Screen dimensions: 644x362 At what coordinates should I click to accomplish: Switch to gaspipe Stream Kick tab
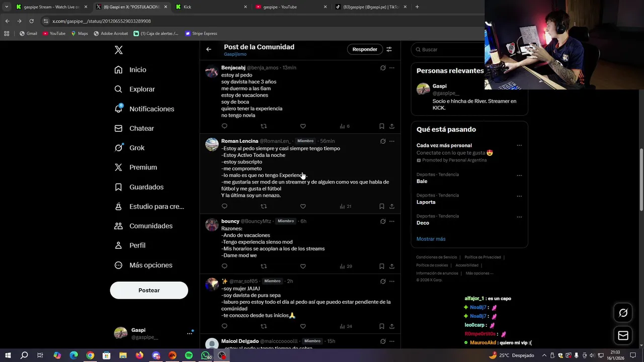click(51, 7)
